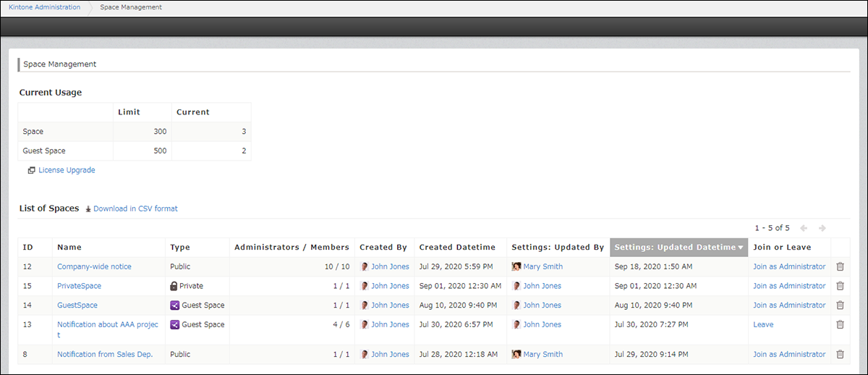Image resolution: width=868 pixels, height=375 pixels.
Task: Join GuestSpace as Administrator
Action: click(788, 306)
